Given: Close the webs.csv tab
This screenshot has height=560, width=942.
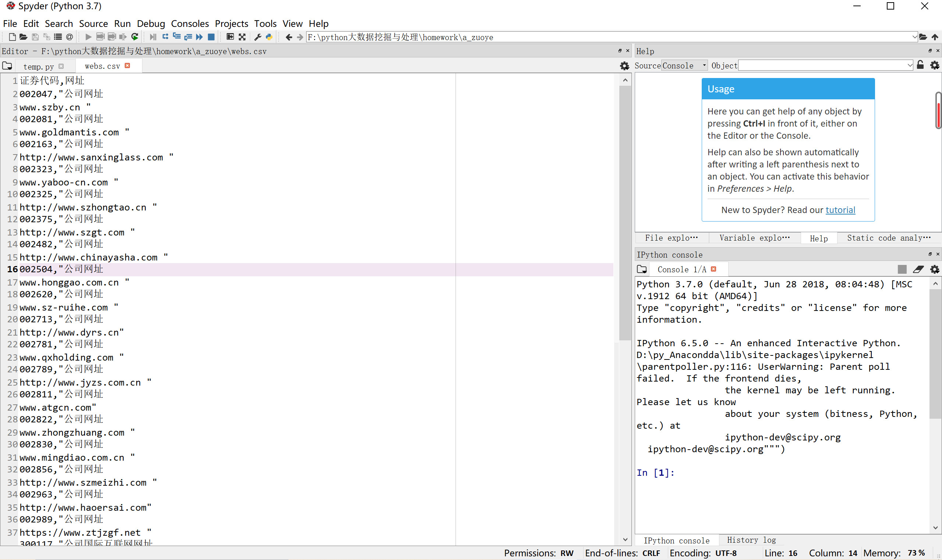Looking at the screenshot, I should 128,65.
